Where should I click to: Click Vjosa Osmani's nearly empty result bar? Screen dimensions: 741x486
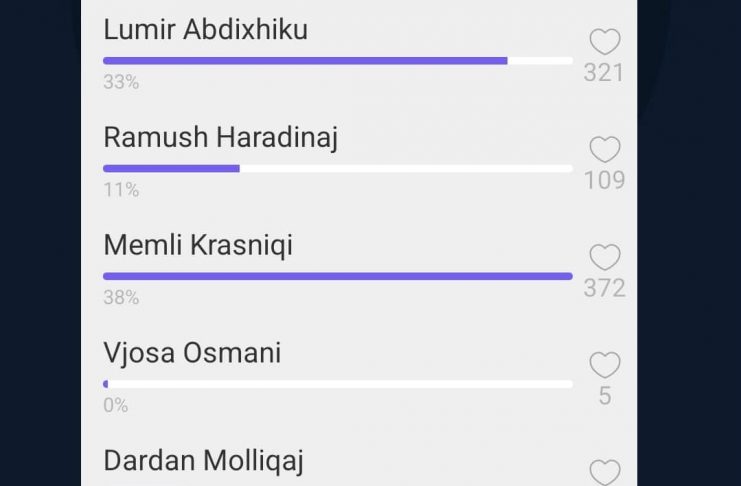pos(337,384)
